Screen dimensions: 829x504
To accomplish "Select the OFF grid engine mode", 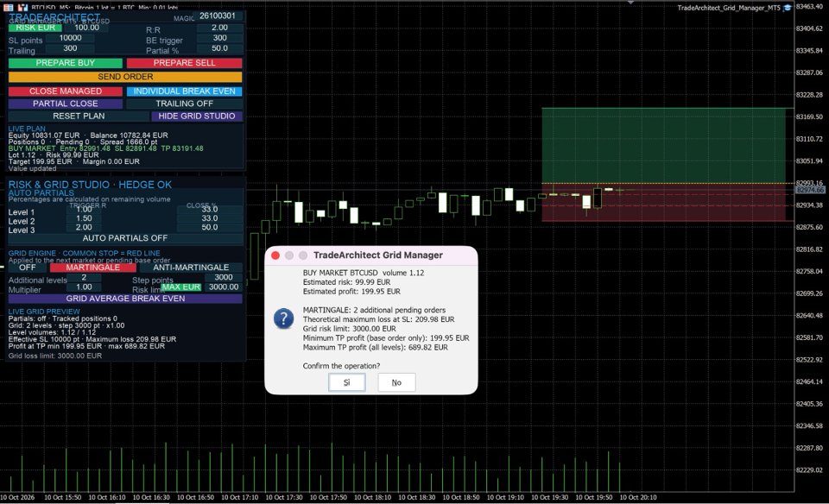I will click(28, 268).
